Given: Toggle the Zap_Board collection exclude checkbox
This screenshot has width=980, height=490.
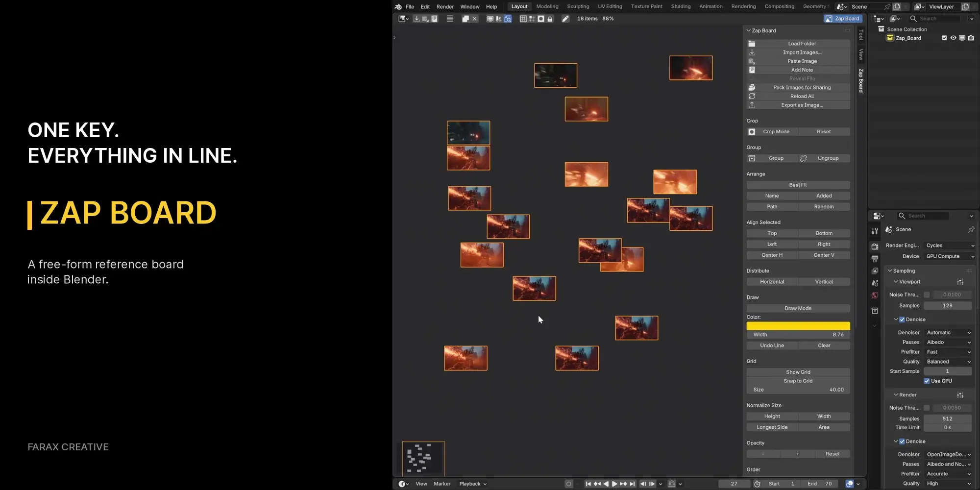Looking at the screenshot, I should click(x=944, y=38).
